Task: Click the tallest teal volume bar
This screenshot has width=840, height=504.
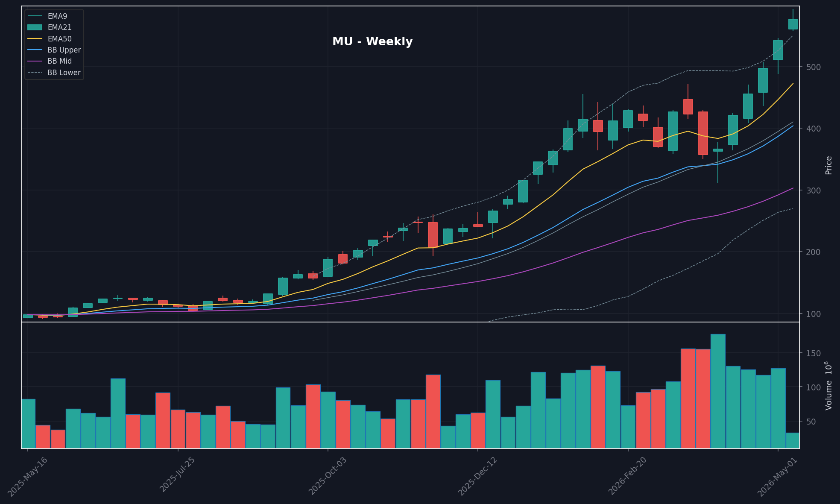Action: tap(718, 391)
